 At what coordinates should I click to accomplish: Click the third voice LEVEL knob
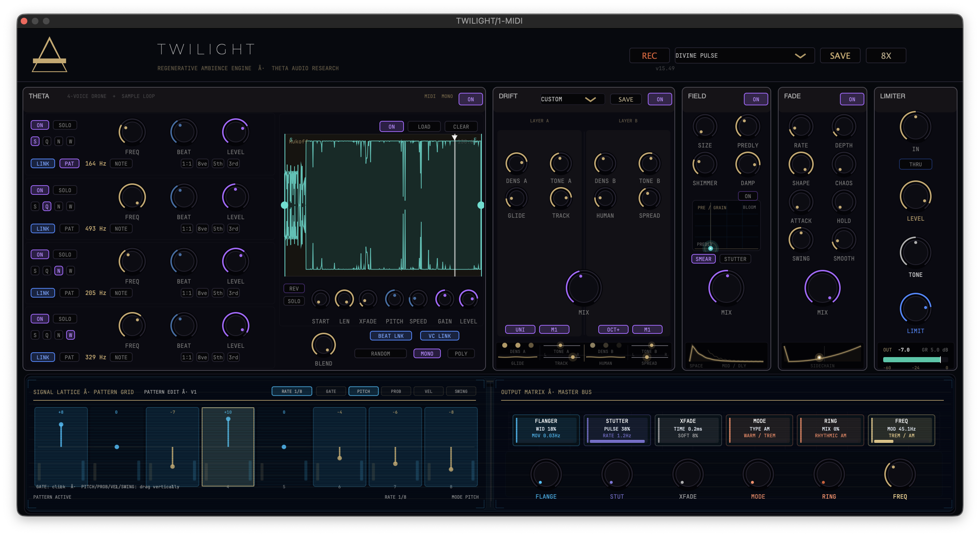point(235,262)
